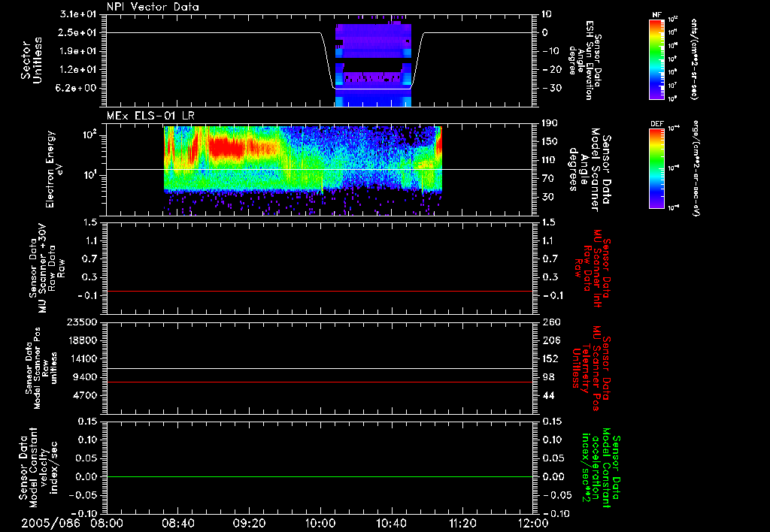The height and width of the screenshot is (532, 770).
Task: Click the "9400" scanner position tick label
Action: (x=86, y=377)
